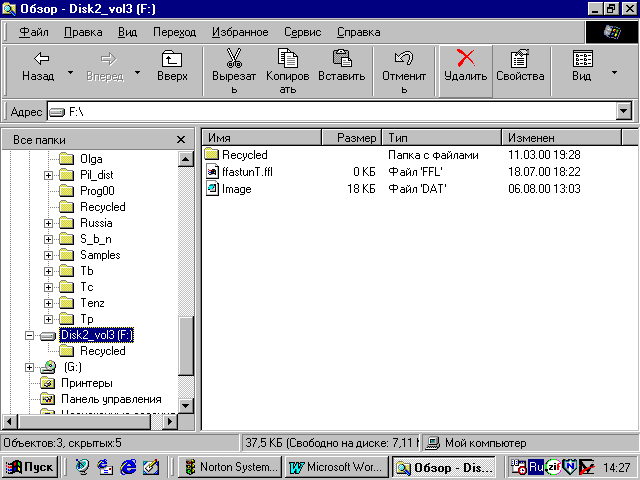Launch Internet Explorer from quick launch
Image resolution: width=640 pixels, height=480 pixels.
tap(128, 467)
